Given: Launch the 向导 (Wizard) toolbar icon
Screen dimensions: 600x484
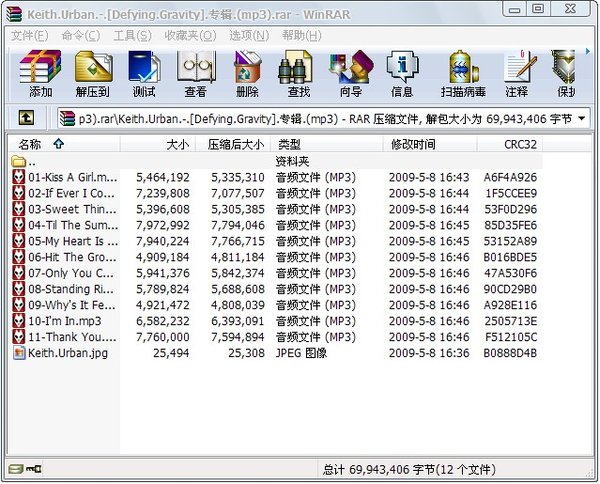Looking at the screenshot, I should tap(351, 74).
